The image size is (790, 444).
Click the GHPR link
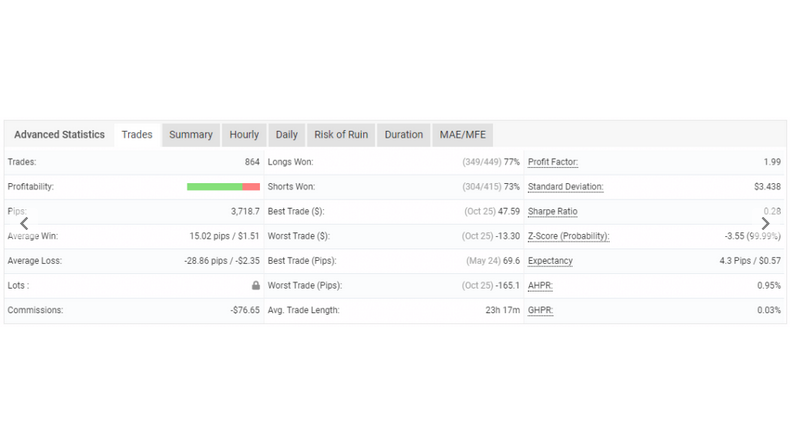coord(540,310)
